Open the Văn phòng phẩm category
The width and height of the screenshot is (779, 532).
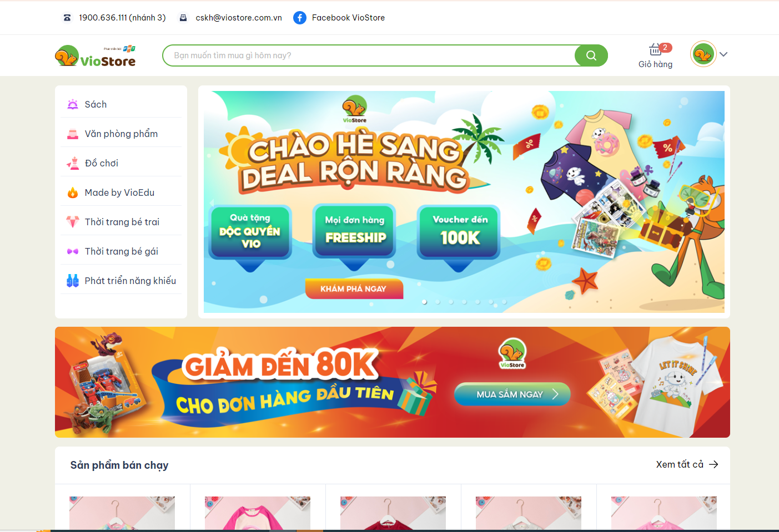coord(121,134)
